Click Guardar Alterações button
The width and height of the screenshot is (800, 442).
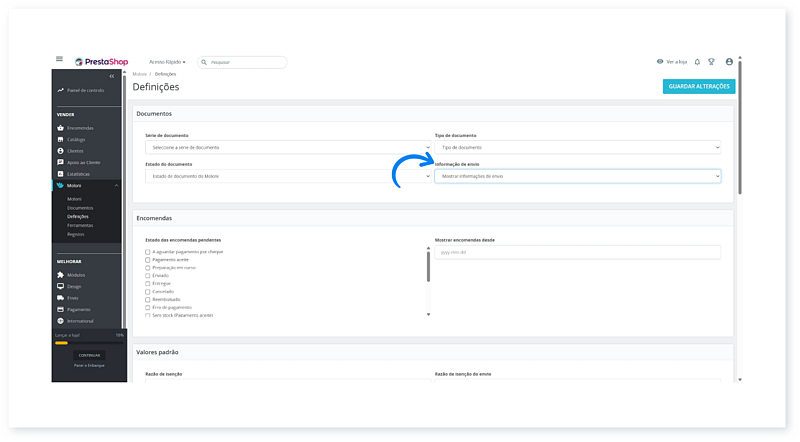tap(698, 87)
